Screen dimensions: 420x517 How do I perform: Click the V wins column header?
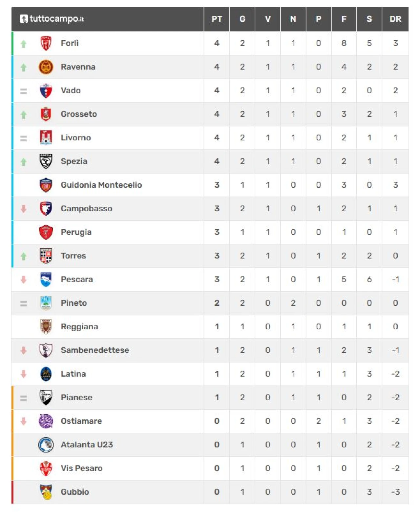268,19
